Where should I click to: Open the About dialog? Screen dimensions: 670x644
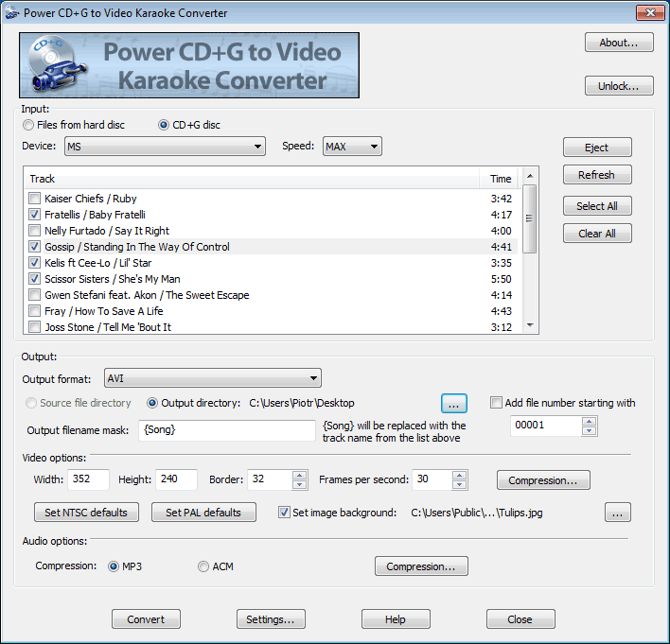[619, 43]
